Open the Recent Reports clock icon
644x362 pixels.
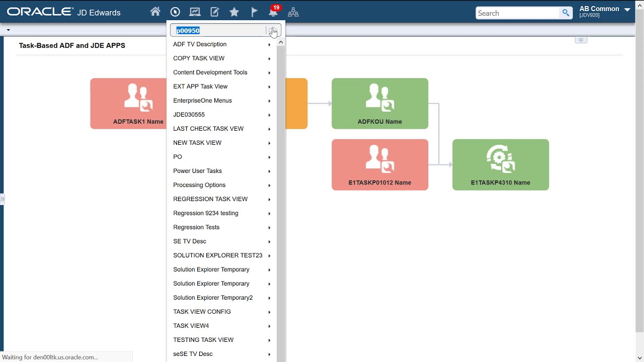[175, 12]
